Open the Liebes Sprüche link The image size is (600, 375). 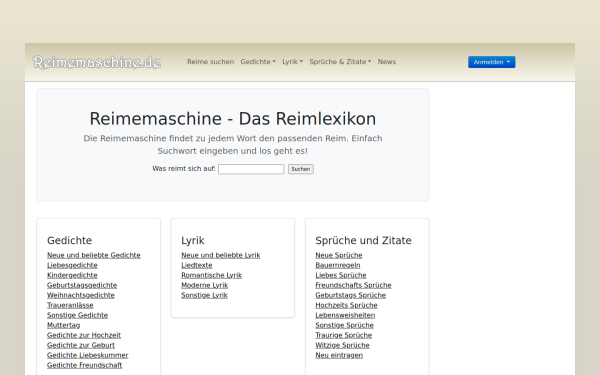[x=341, y=275]
